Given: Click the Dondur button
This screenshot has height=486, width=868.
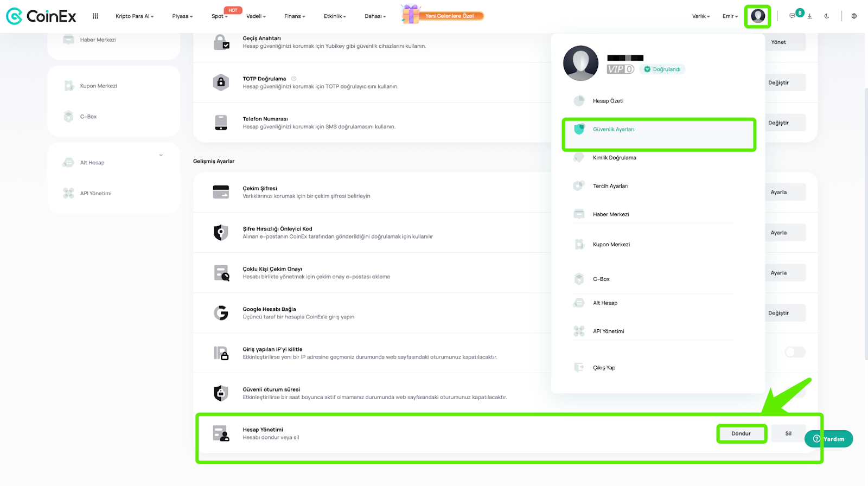Looking at the screenshot, I should tap(741, 433).
